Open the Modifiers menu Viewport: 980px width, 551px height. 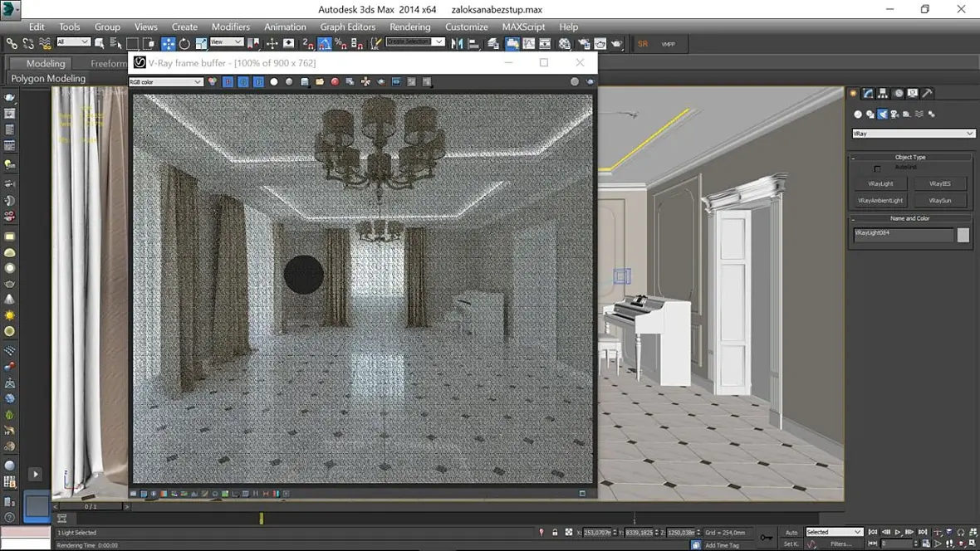[x=231, y=27]
